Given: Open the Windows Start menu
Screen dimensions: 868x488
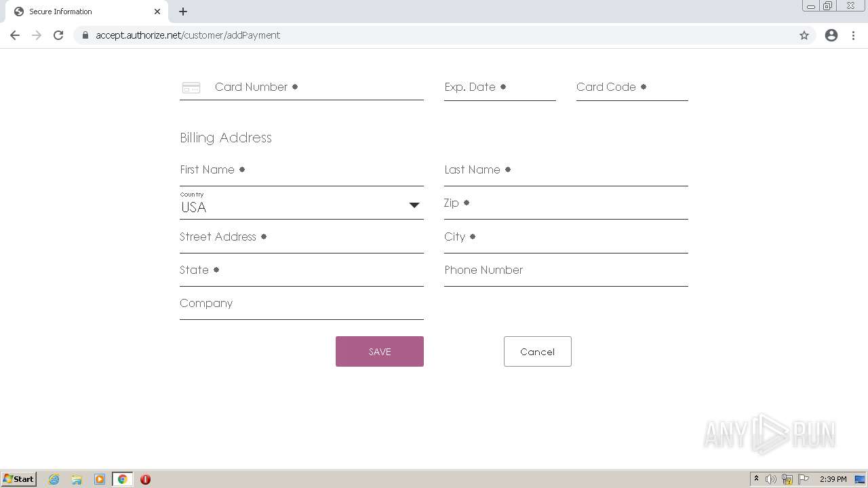Looking at the screenshot, I should (19, 479).
